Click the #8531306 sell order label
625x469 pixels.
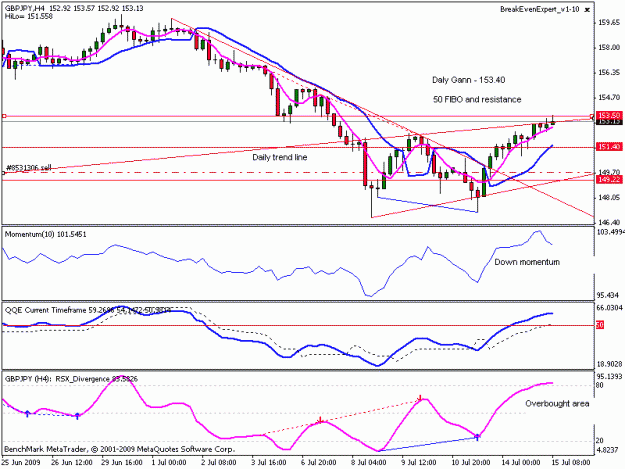click(29, 168)
